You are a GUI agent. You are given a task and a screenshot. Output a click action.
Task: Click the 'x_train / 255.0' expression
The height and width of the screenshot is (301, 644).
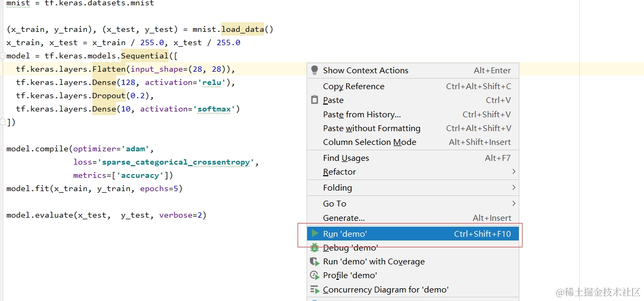click(128, 42)
